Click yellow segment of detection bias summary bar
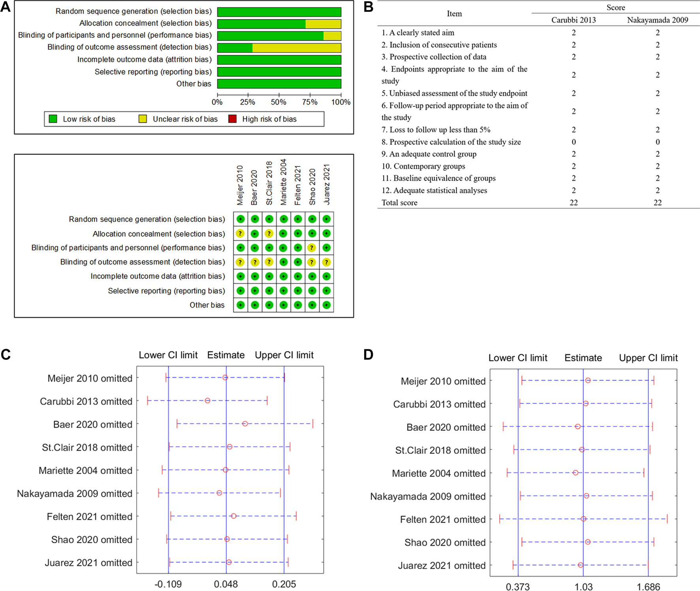 coord(297,48)
